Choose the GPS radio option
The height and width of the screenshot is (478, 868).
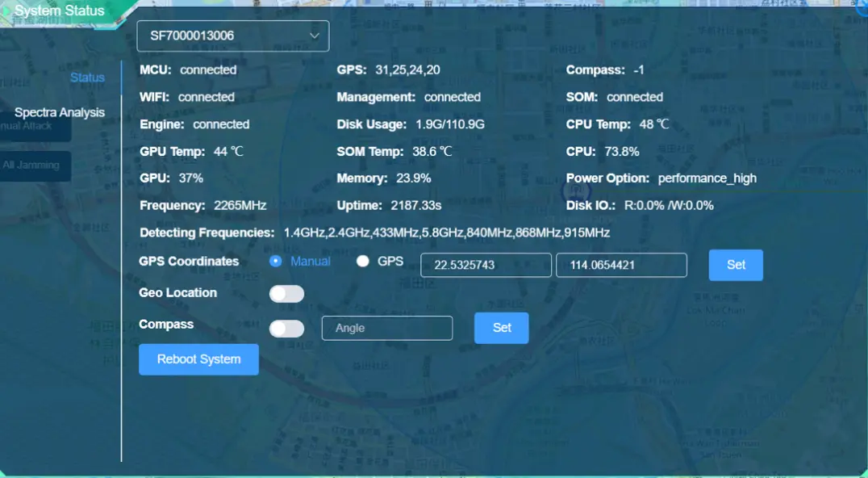pyautogui.click(x=363, y=261)
